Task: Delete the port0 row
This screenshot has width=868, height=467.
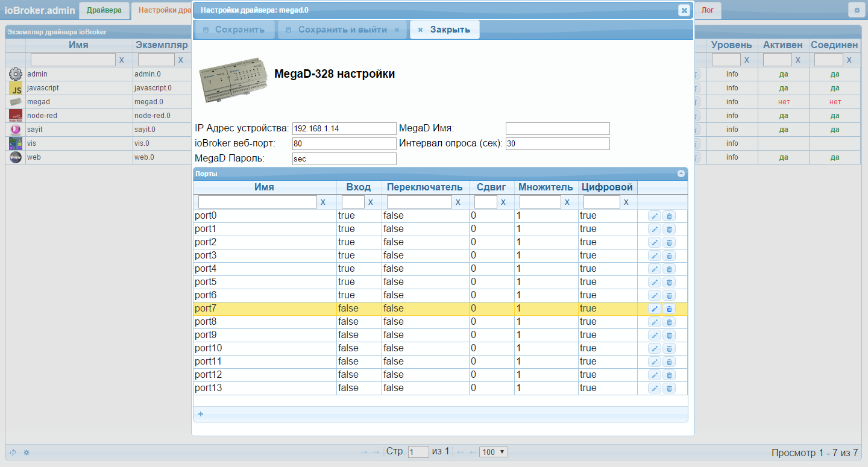Action: click(669, 216)
